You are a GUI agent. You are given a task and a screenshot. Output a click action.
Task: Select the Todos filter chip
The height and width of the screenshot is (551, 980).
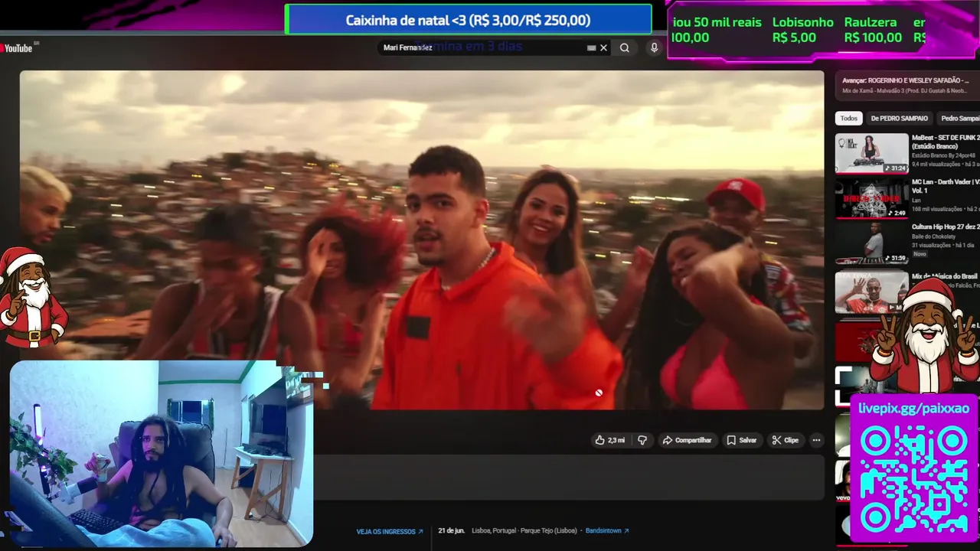pos(849,118)
